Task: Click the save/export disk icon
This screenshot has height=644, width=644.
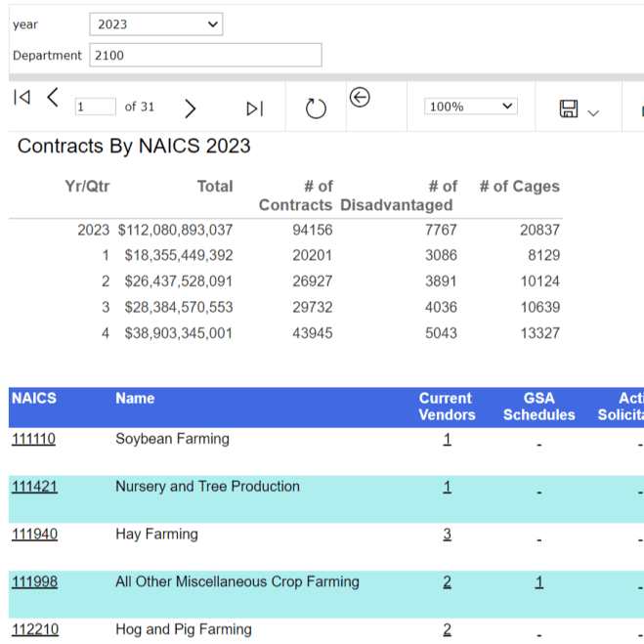Action: [x=569, y=108]
